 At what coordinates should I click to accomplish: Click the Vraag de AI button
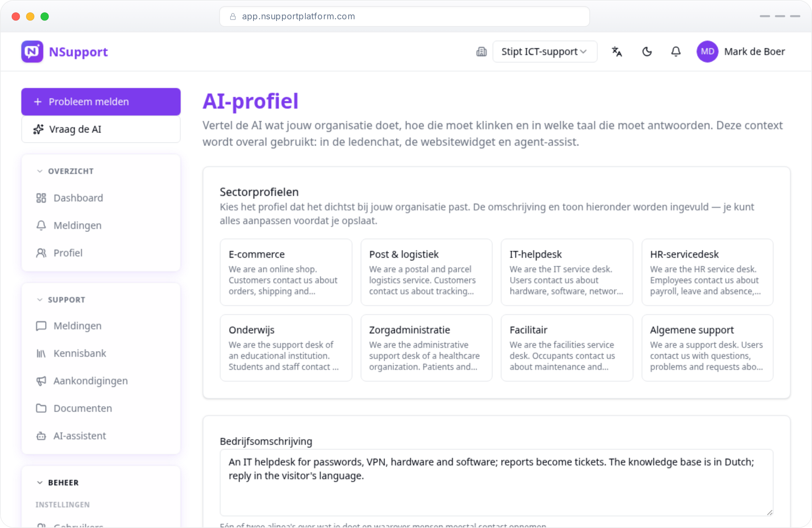(101, 129)
